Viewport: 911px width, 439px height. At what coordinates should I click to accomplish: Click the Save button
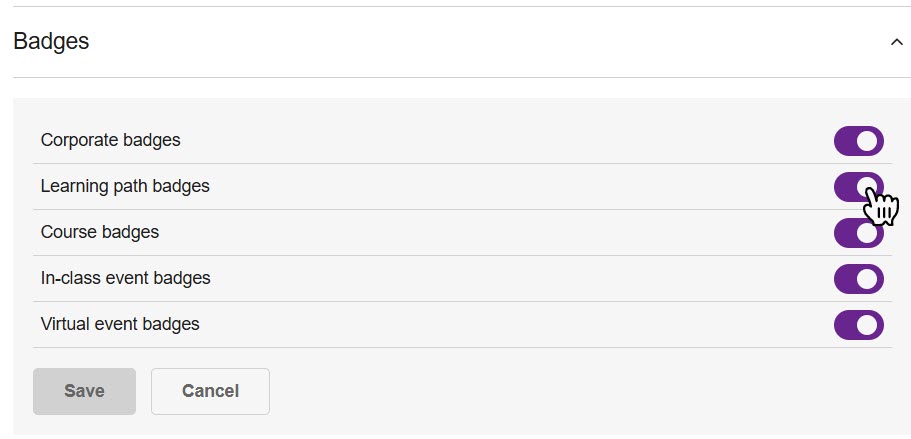[84, 391]
